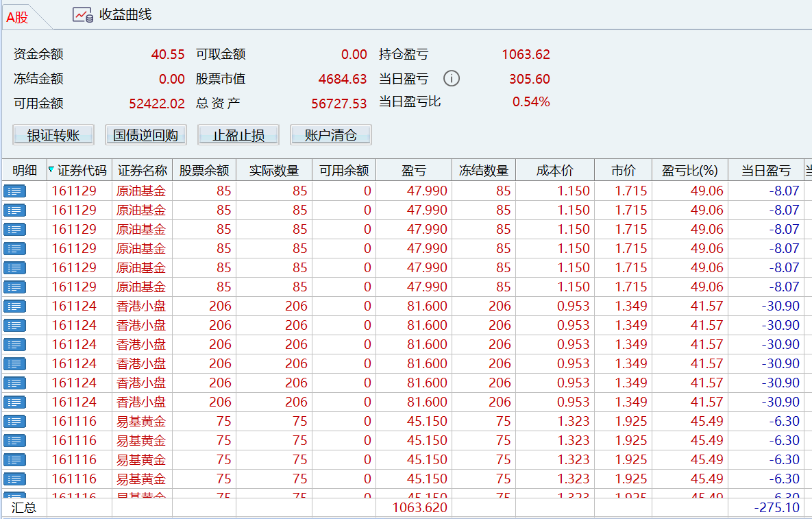
Task: Open details icon of first 161124 香港小盘 row
Action: click(x=14, y=306)
